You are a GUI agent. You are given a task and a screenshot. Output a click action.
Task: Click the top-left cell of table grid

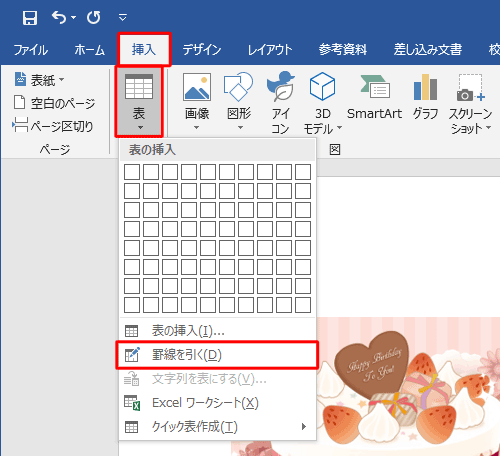[x=132, y=172]
